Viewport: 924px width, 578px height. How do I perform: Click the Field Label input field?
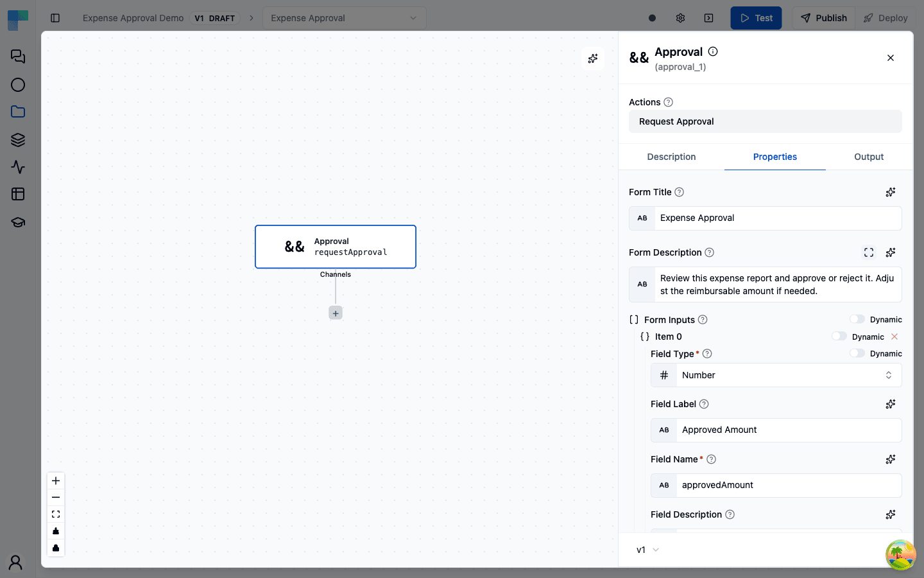(x=776, y=430)
